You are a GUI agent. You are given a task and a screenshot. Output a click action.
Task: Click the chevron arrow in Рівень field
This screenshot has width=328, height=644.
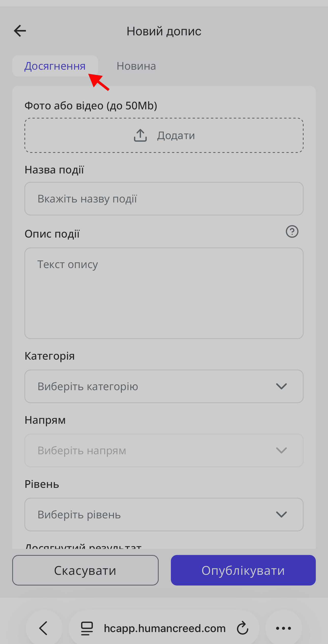tap(281, 515)
